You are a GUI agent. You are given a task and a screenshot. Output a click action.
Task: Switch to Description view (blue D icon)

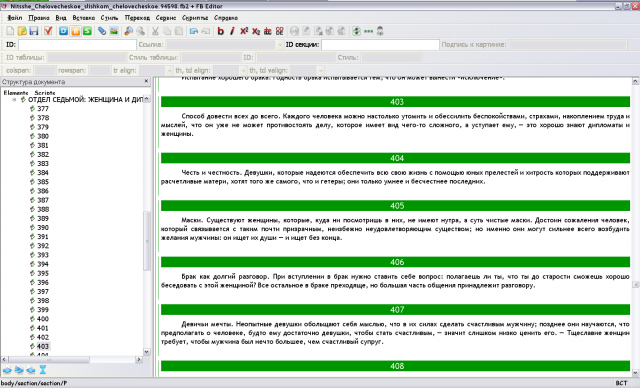[x=63, y=31]
